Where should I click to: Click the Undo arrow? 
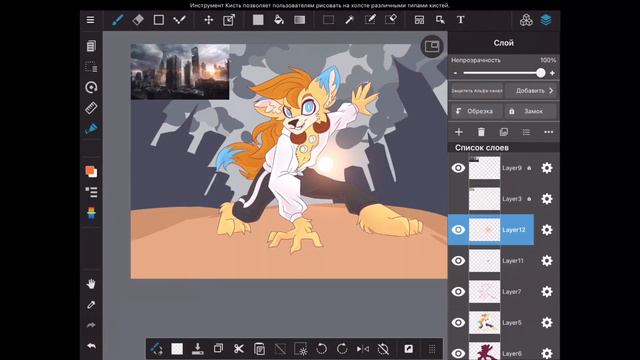click(x=91, y=346)
